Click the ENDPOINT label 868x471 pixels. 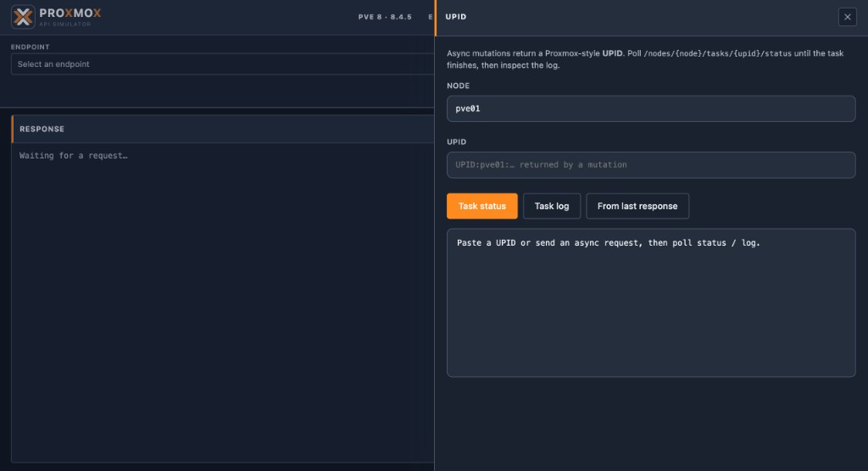click(30, 47)
